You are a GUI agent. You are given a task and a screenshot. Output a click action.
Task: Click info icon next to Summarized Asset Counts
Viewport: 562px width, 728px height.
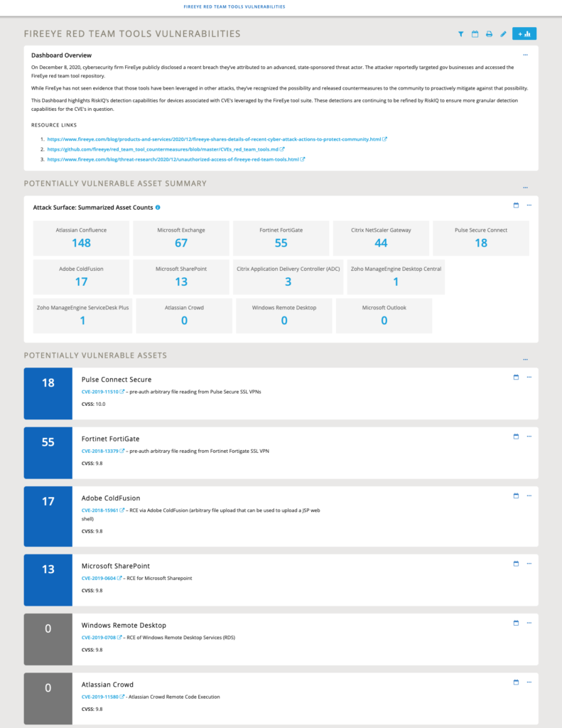point(158,208)
